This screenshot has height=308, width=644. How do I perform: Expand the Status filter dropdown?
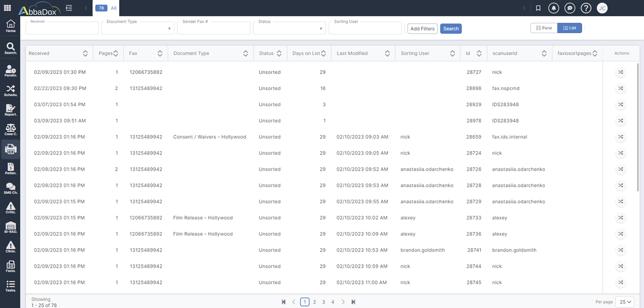coord(321,28)
